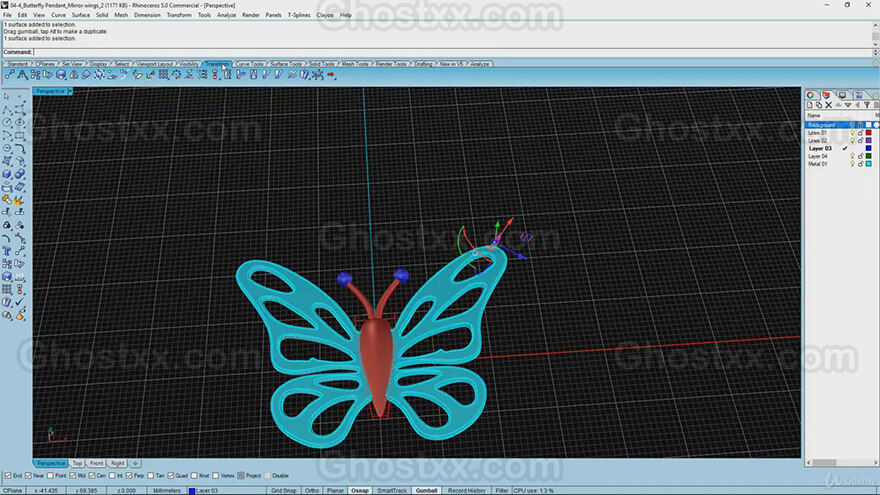880x495 pixels.
Task: Open the Perspective viewport title dropdown arrow
Action: tap(70, 91)
